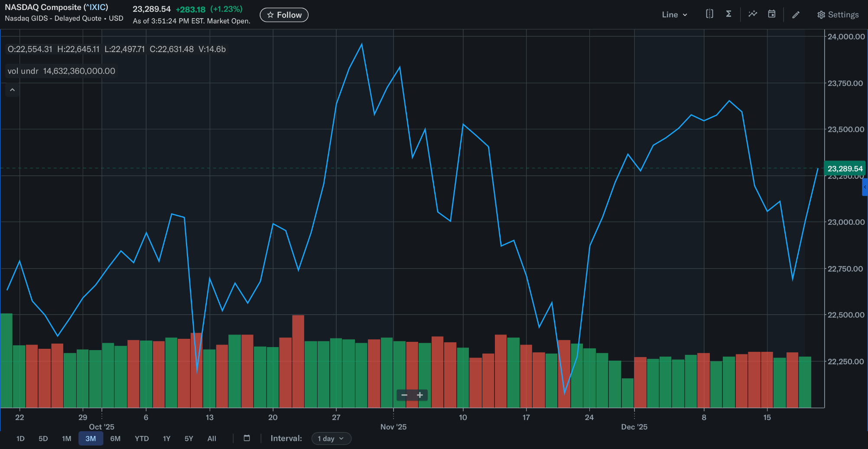Image resolution: width=868 pixels, height=449 pixels.
Task: Select the 5Y range tab
Action: coord(189,439)
